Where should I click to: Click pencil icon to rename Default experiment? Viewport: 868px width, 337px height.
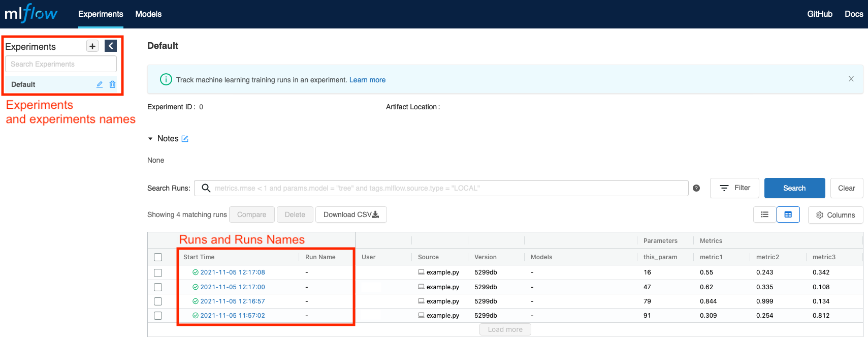point(100,84)
